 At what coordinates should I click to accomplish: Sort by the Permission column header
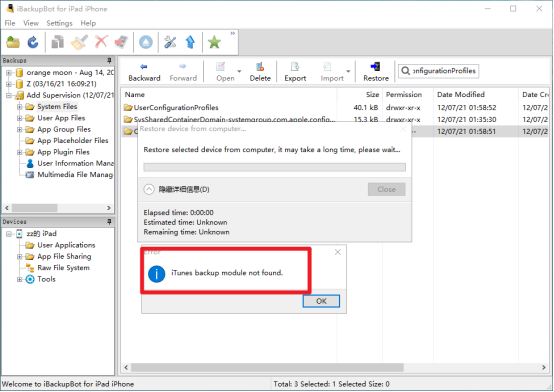(x=408, y=94)
